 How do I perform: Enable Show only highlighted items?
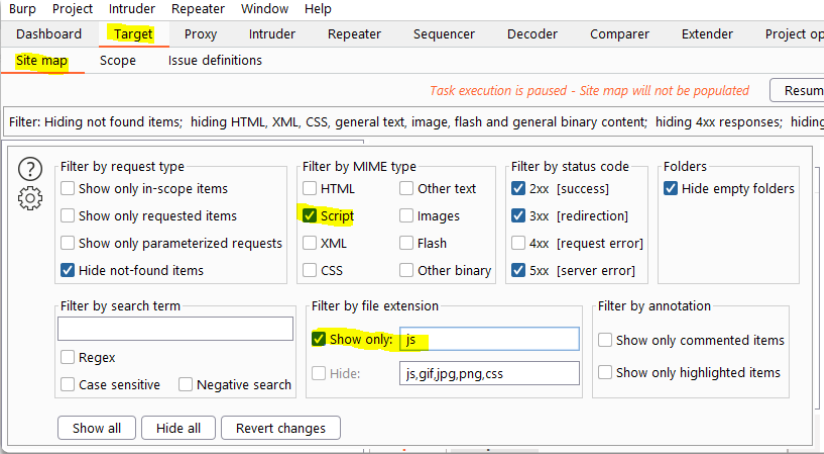(x=605, y=372)
